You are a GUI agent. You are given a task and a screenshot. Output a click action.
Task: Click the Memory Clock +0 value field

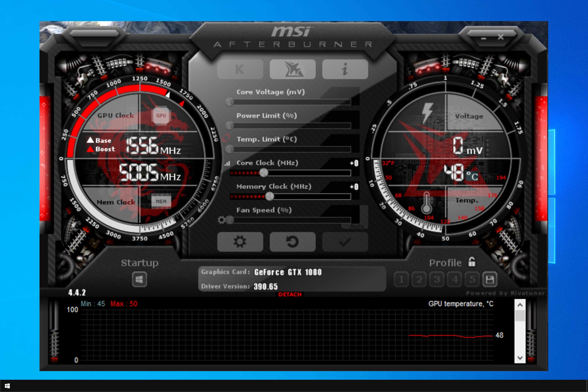click(354, 187)
